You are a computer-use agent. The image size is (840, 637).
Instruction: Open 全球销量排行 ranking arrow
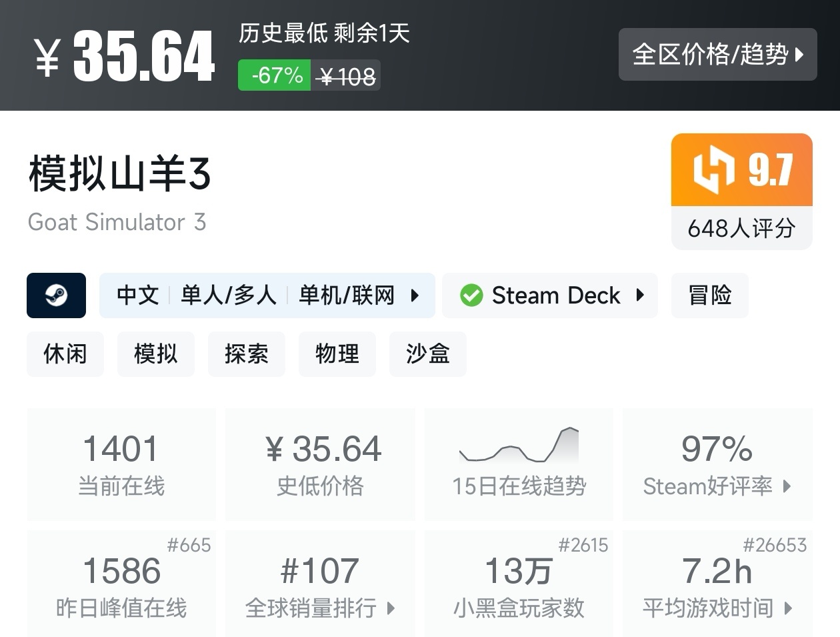391,608
